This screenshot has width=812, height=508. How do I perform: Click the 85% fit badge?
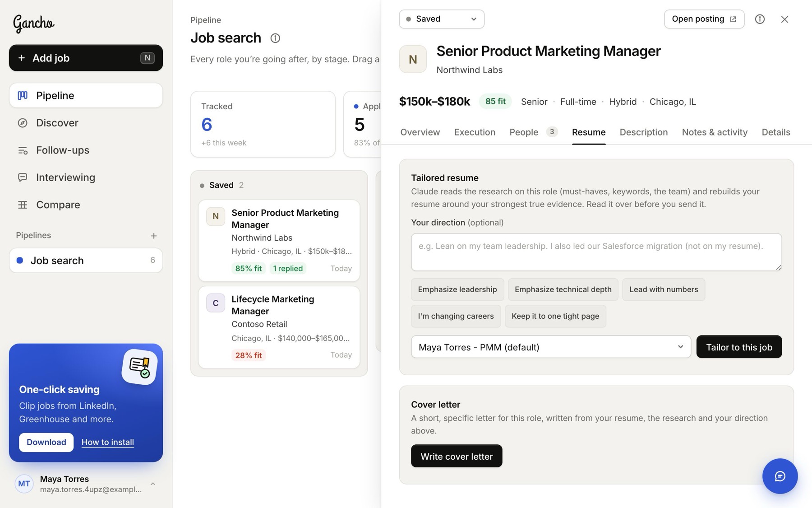point(249,268)
